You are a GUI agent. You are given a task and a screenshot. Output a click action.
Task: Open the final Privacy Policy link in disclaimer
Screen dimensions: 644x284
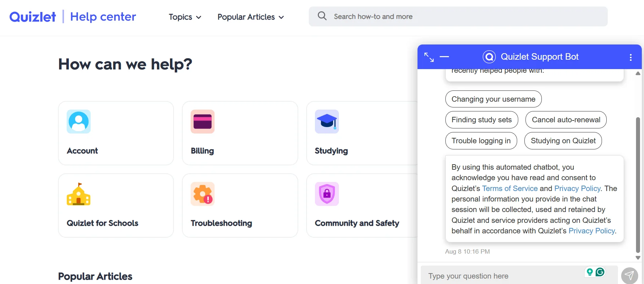point(591,231)
